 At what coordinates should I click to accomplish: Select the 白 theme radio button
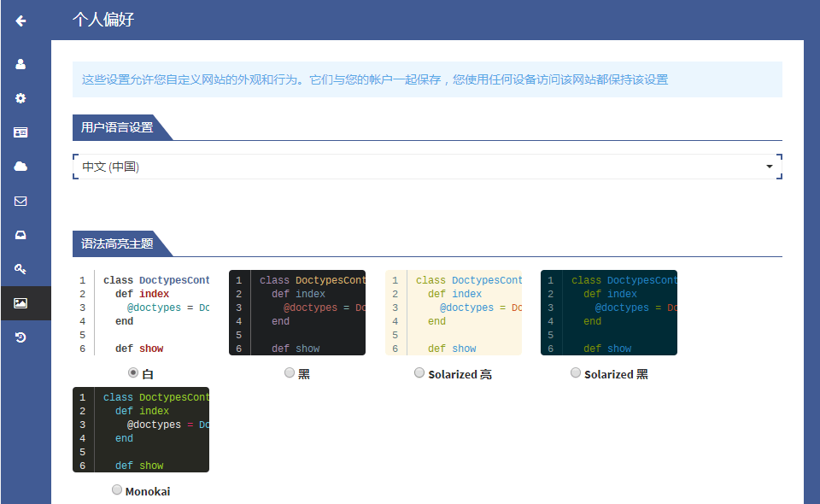(133, 372)
